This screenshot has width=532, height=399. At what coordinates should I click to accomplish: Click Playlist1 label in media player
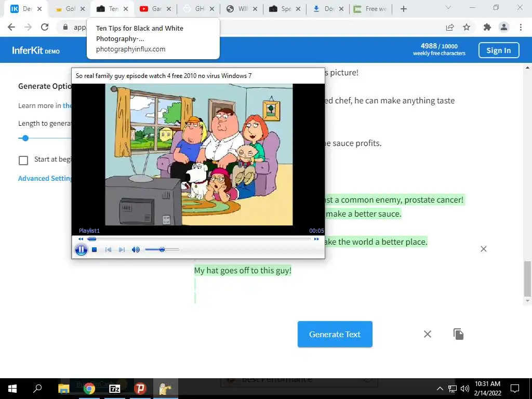coord(89,231)
